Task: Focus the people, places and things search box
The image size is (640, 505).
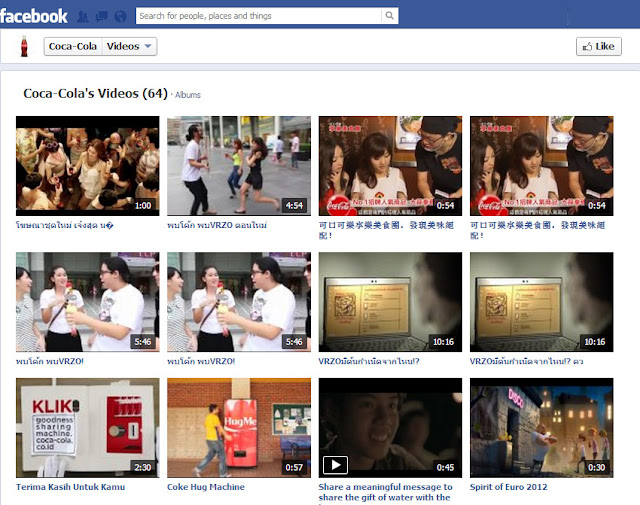Action: coord(258,16)
